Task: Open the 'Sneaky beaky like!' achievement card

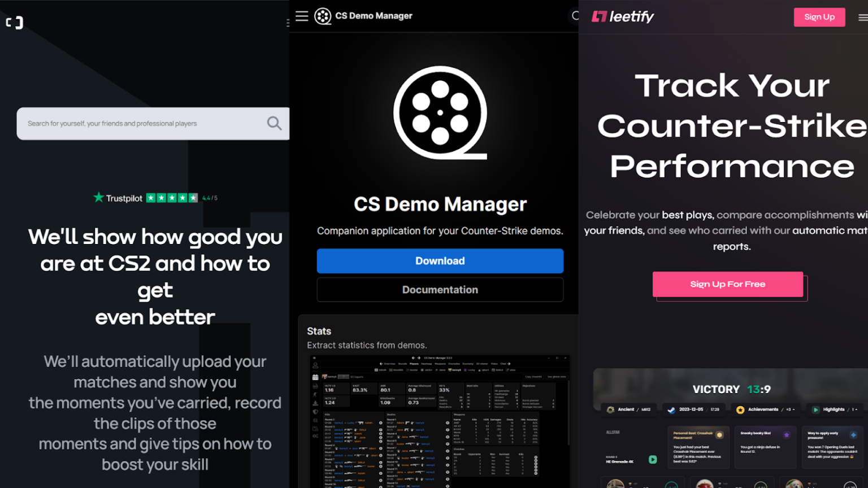Action: pos(765,447)
